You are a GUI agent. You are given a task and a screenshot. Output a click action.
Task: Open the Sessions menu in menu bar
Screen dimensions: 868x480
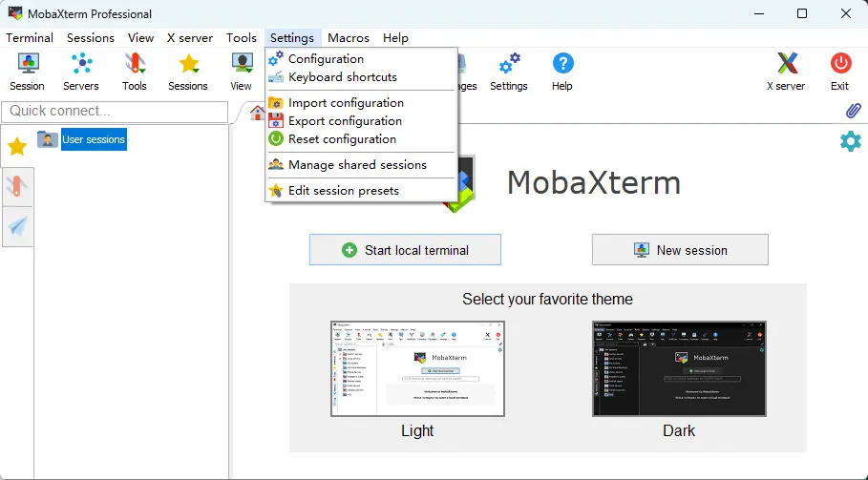90,37
